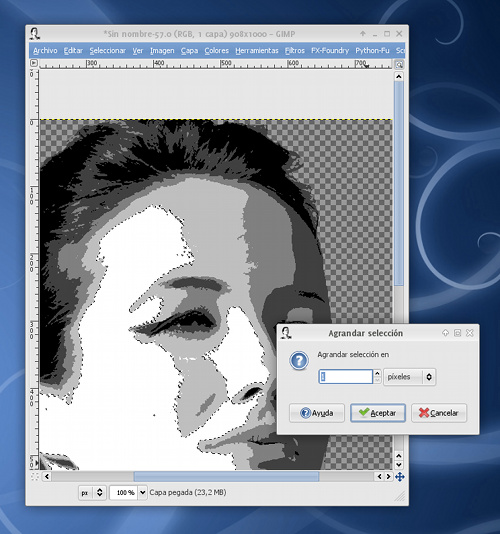Click the window resize grip at bottom right

click(401, 497)
